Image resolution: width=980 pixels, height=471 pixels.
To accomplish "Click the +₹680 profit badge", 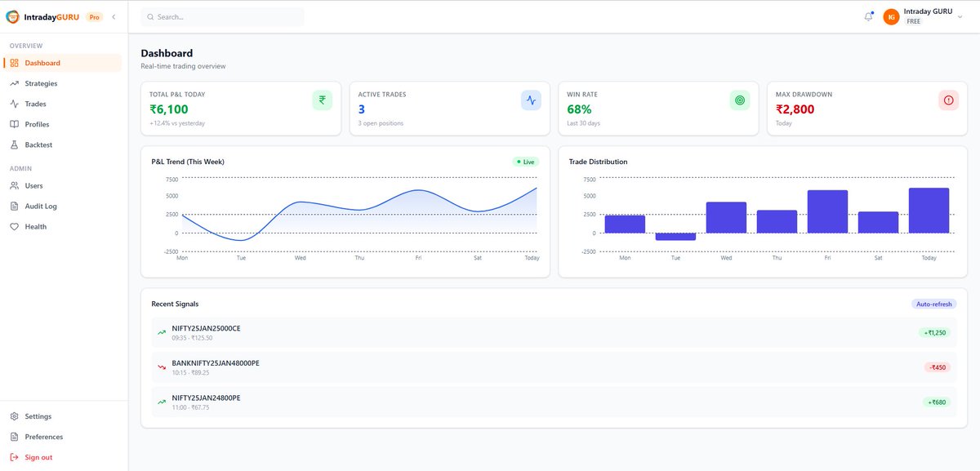I will 937,402.
